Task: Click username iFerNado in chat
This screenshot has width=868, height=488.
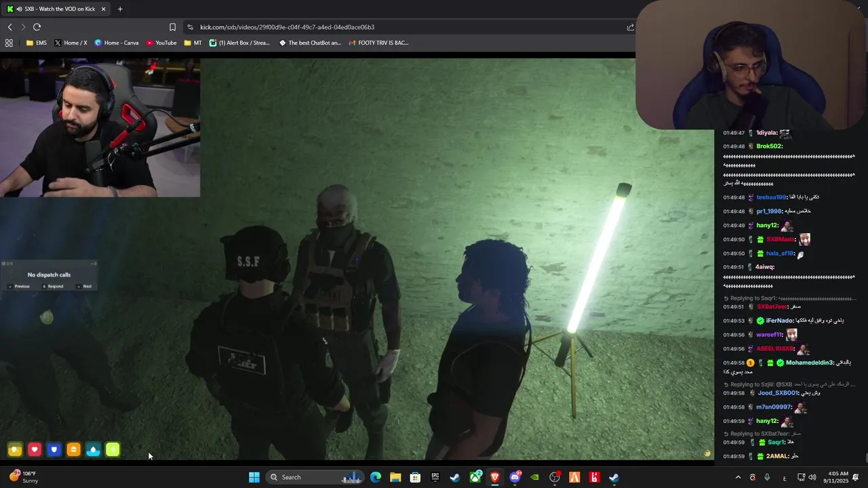Action: pyautogui.click(x=780, y=321)
